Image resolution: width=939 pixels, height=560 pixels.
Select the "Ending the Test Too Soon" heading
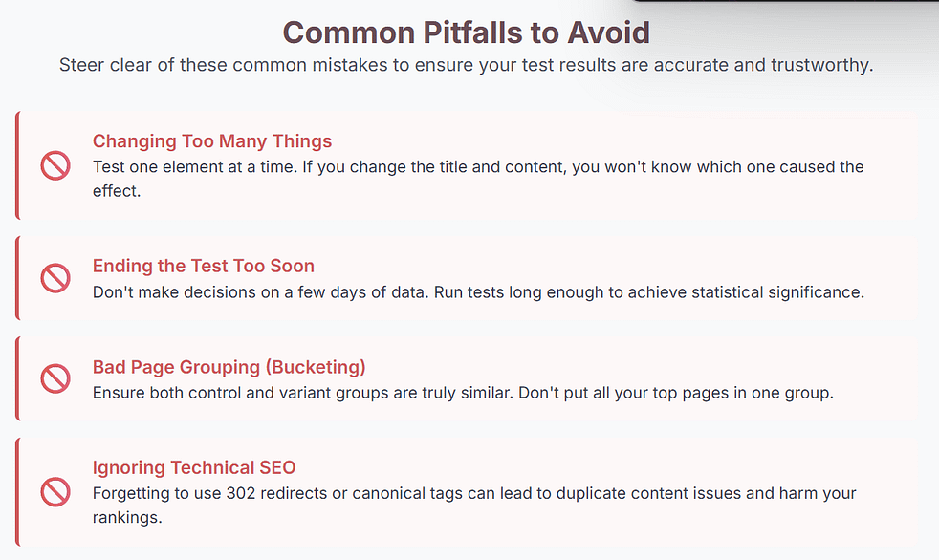click(204, 266)
